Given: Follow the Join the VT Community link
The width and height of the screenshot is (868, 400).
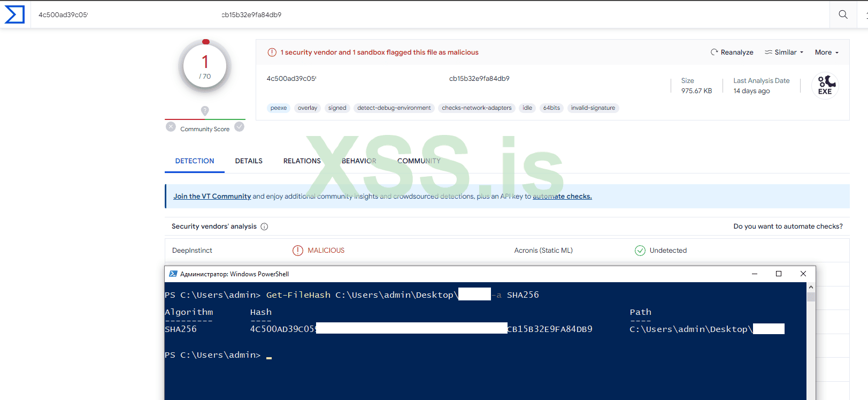Looking at the screenshot, I should click(212, 196).
